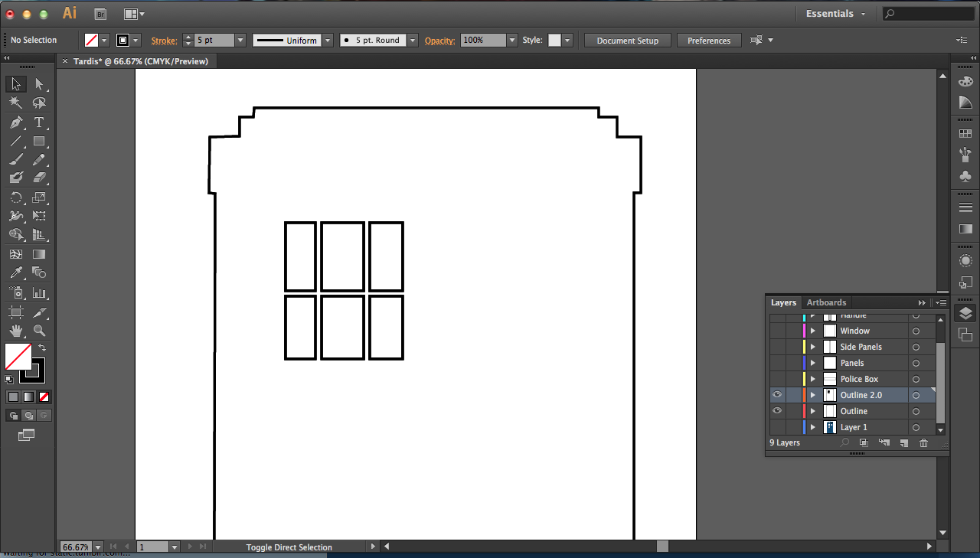
Task: Click the search field in top bar
Action: 928,14
